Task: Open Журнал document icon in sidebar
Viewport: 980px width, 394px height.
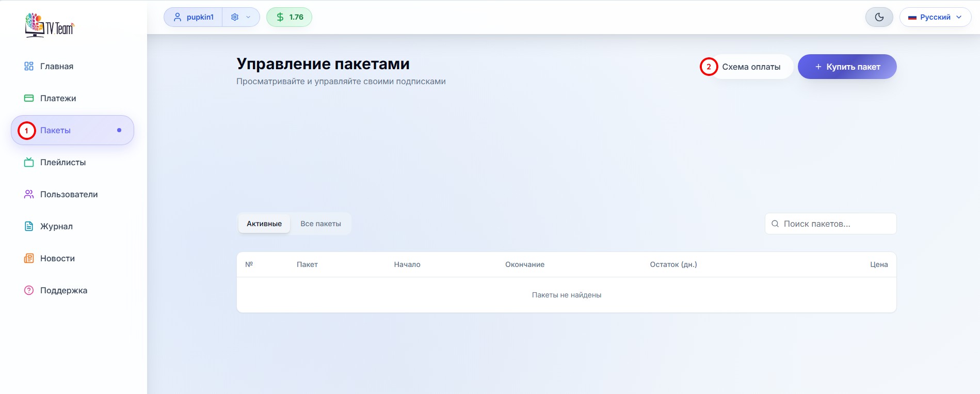Action: click(x=29, y=226)
